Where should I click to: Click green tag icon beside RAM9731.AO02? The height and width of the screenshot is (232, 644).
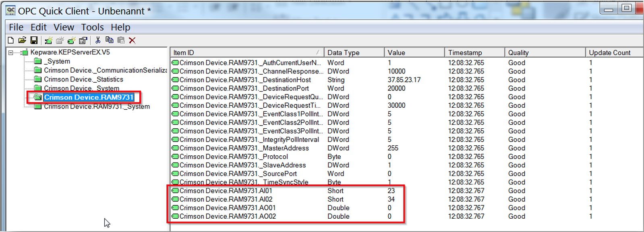point(175,216)
